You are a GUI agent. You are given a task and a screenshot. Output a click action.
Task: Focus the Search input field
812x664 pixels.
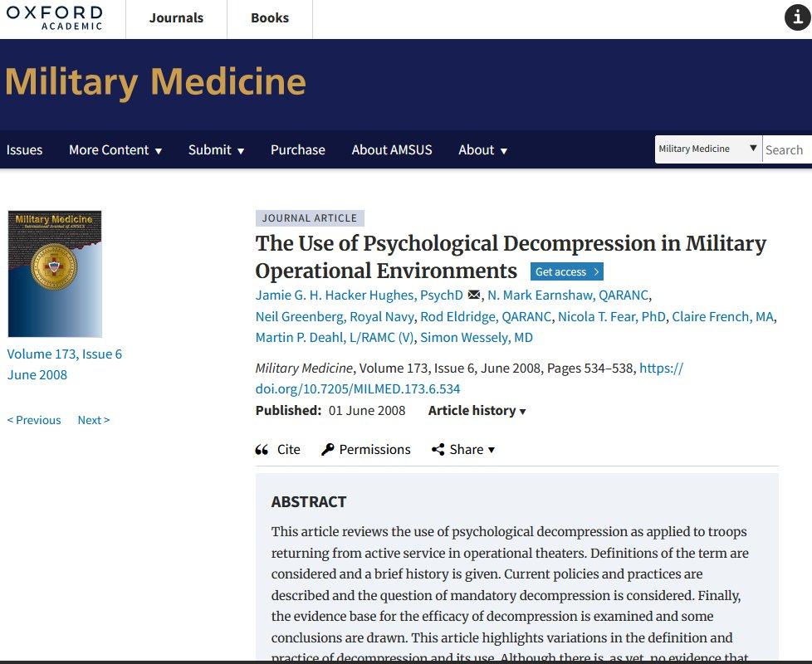(787, 149)
